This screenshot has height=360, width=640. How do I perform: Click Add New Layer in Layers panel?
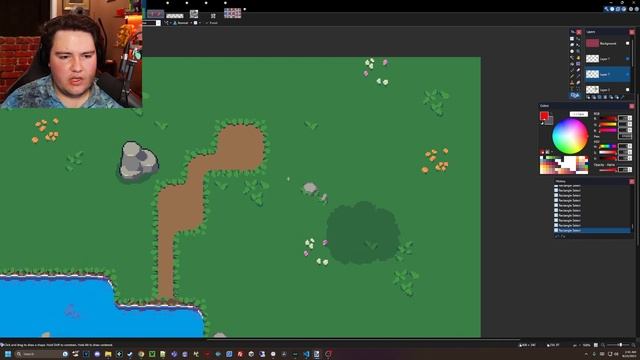point(588,97)
